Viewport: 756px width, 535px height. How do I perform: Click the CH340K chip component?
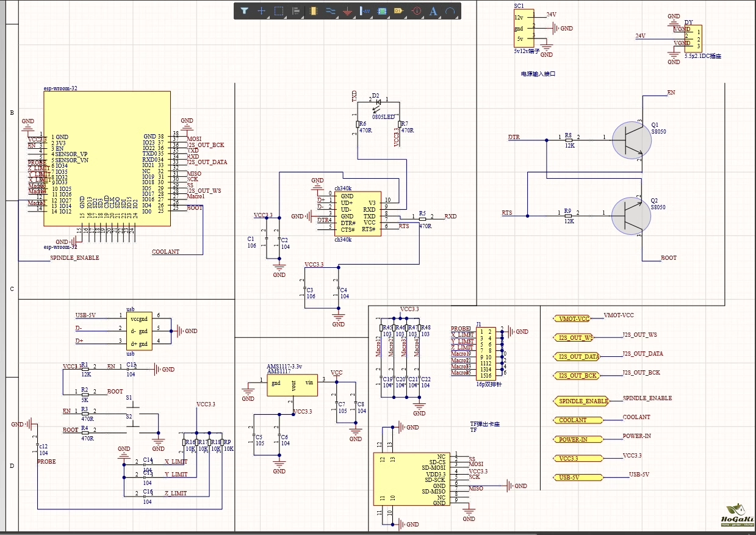pyautogui.click(x=358, y=213)
